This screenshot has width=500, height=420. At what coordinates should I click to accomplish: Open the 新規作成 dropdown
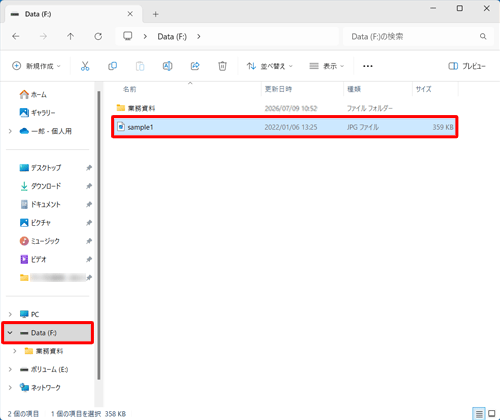tap(36, 66)
